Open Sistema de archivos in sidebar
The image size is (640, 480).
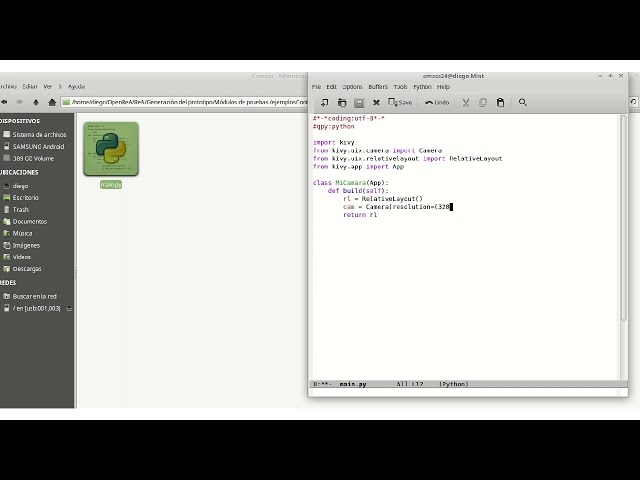[37, 134]
